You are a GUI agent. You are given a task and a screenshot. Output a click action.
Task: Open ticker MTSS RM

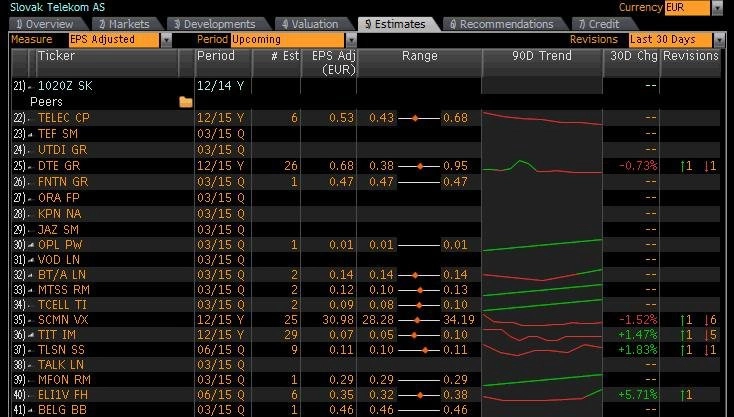(64, 290)
